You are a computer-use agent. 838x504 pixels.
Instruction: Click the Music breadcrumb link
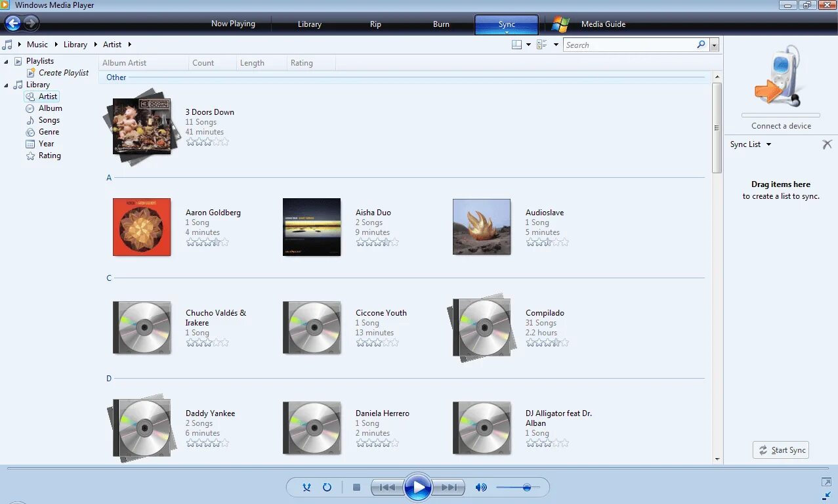(37, 45)
